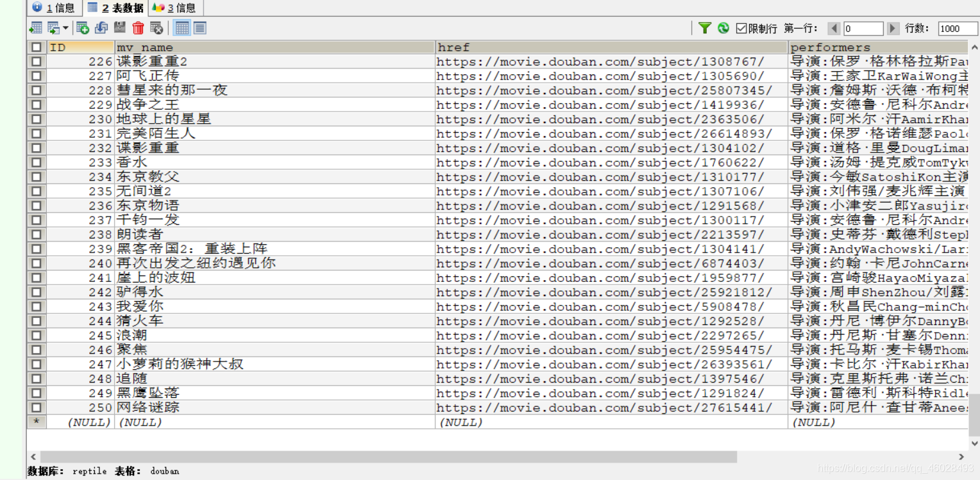Select the cell 东京教父
This screenshot has height=480, width=980.
click(x=275, y=177)
